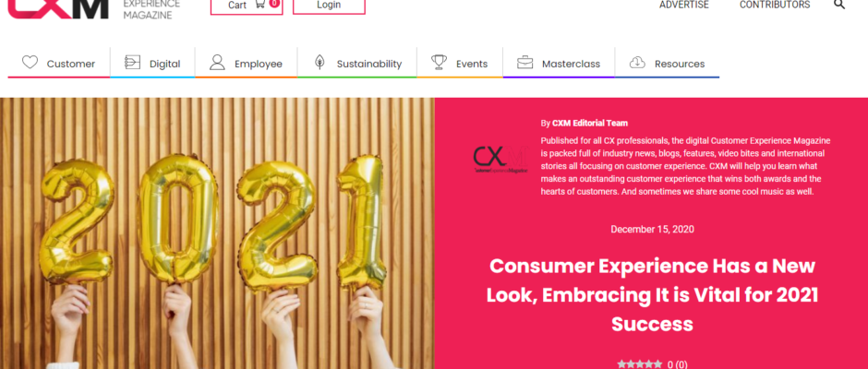Click the briefcase icon beside Masterclass
This screenshot has height=369, width=868.
(524, 63)
